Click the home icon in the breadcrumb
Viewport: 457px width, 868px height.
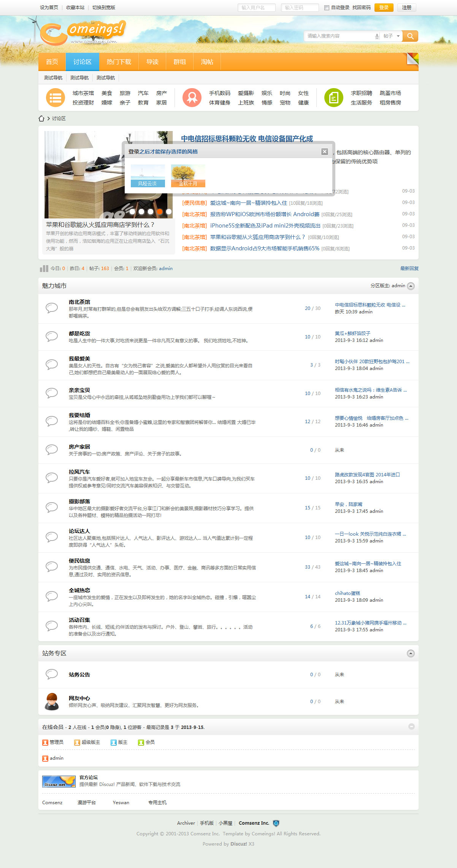point(41,119)
